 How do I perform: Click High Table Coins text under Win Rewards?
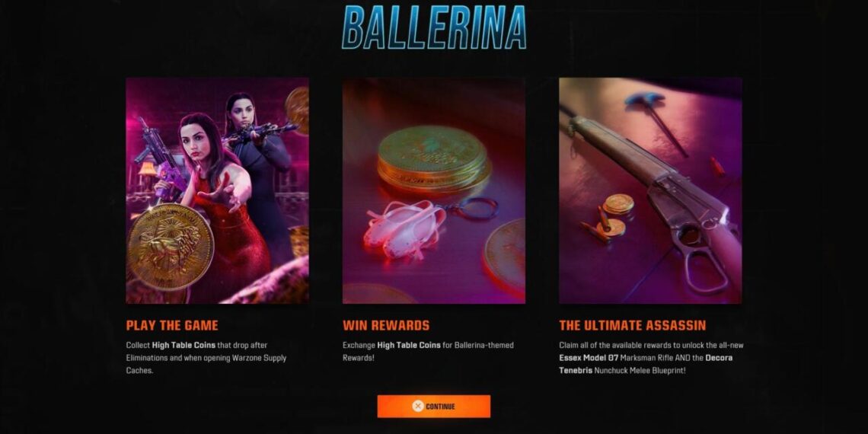point(409,345)
